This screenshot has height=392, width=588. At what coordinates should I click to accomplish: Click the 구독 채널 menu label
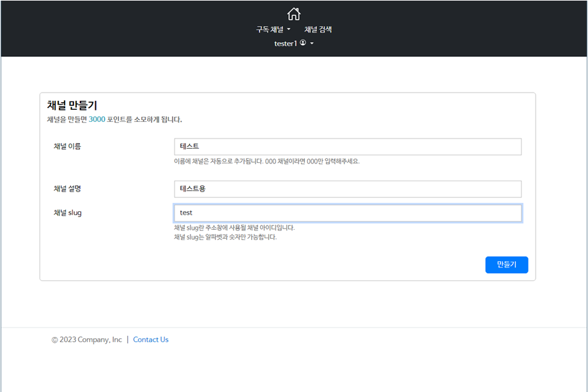(x=270, y=29)
